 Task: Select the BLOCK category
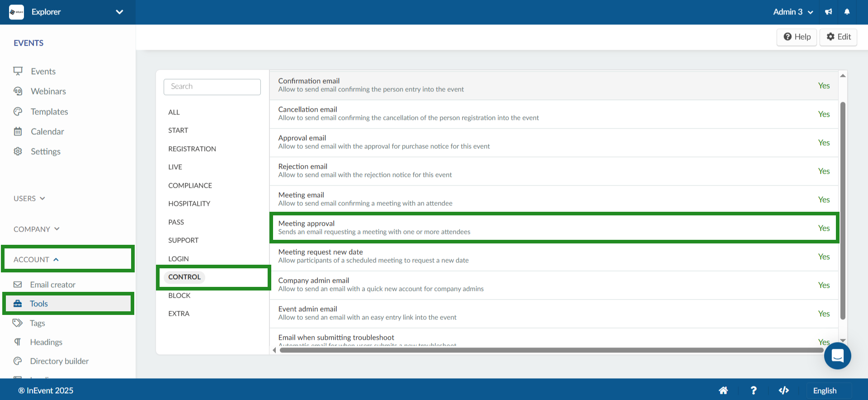point(179,295)
